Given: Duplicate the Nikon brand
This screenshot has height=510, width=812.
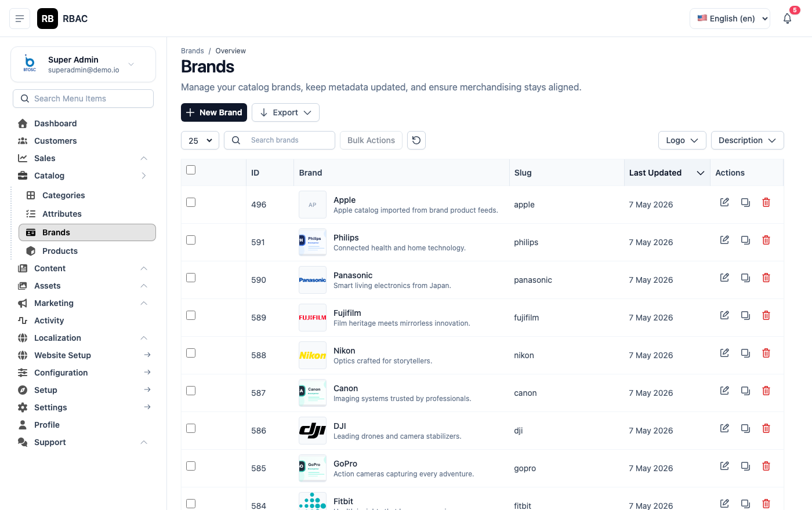Looking at the screenshot, I should [x=745, y=353].
